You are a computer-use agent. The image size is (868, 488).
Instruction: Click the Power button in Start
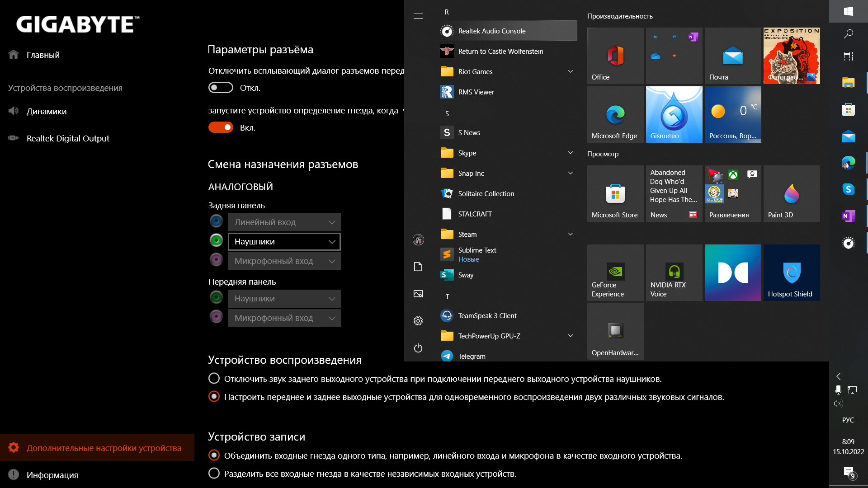tap(418, 348)
